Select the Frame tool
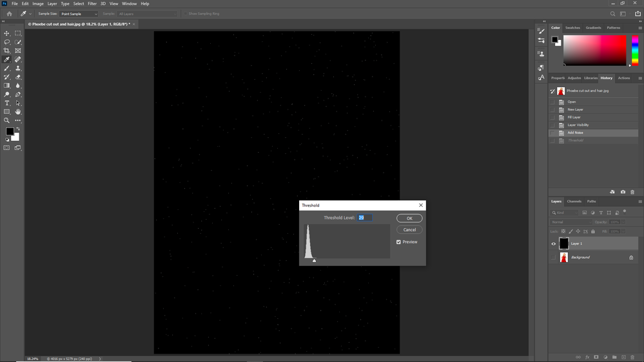The width and height of the screenshot is (644, 362). click(17, 50)
